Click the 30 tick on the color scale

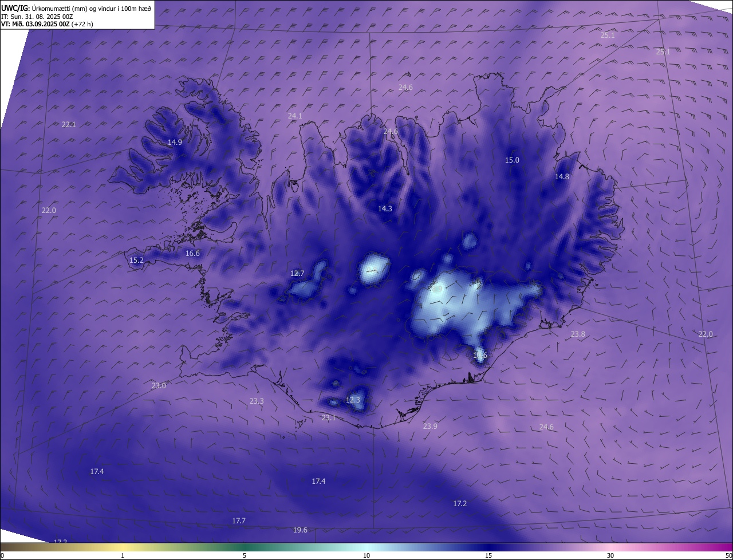(x=610, y=555)
